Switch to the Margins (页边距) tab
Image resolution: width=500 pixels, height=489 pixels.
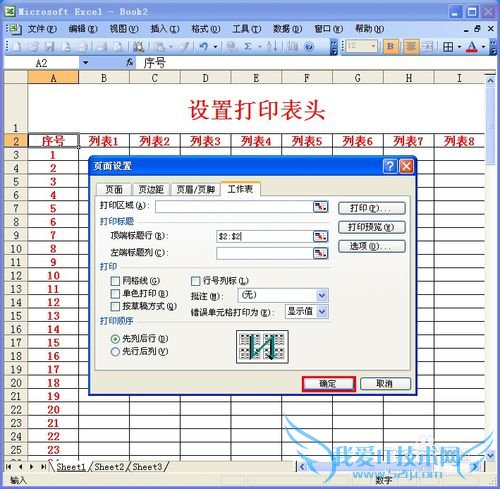click(x=151, y=190)
